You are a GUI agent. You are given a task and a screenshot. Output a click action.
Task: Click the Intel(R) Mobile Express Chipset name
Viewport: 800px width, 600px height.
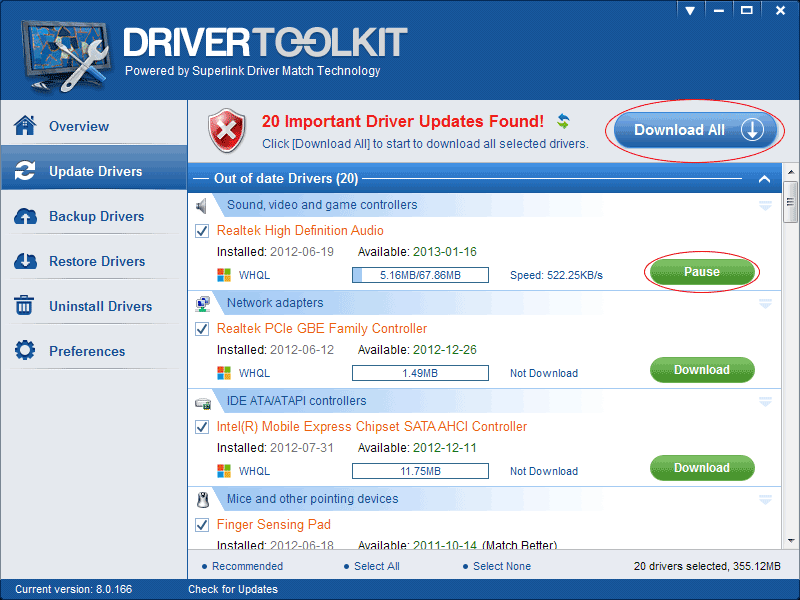pyautogui.click(x=372, y=427)
